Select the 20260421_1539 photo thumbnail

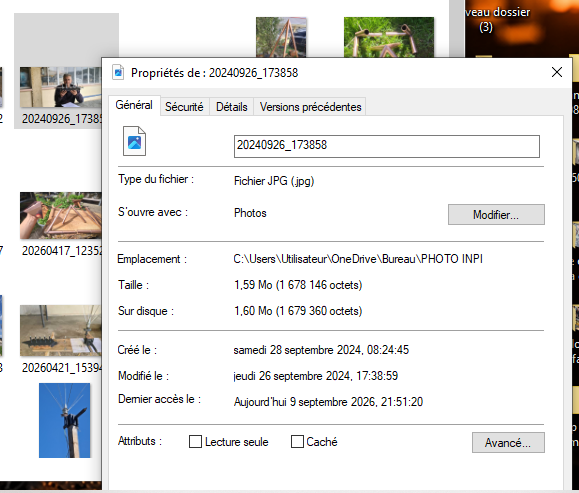[61, 331]
